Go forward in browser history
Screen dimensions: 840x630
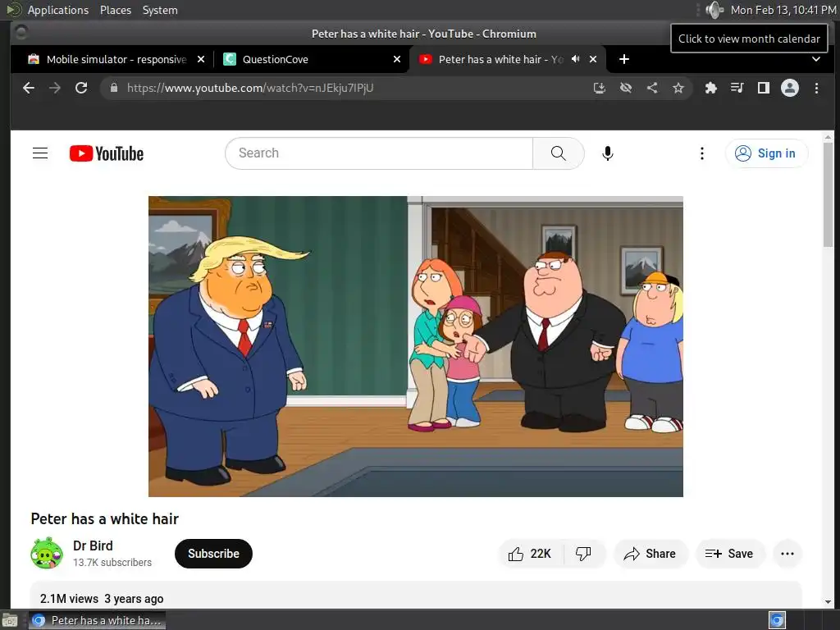click(55, 88)
